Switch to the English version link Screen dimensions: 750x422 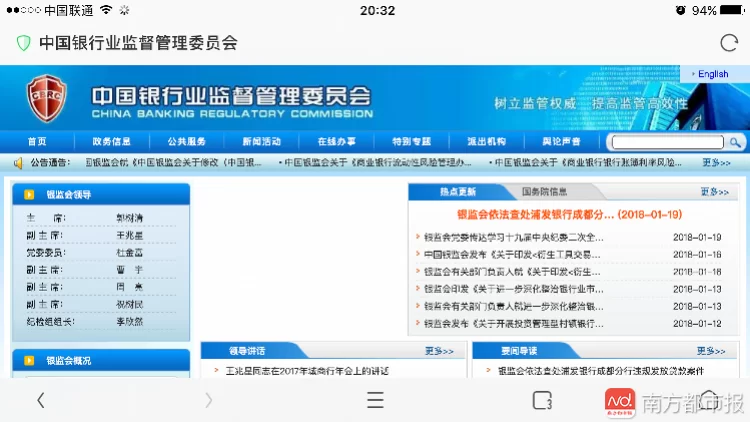pyautogui.click(x=712, y=74)
